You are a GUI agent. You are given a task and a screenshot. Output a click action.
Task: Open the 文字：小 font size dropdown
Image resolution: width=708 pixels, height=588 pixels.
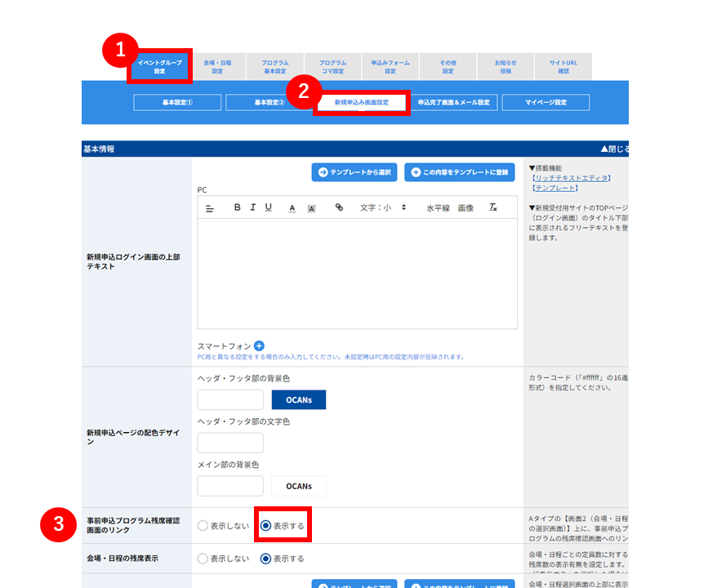[x=383, y=207]
